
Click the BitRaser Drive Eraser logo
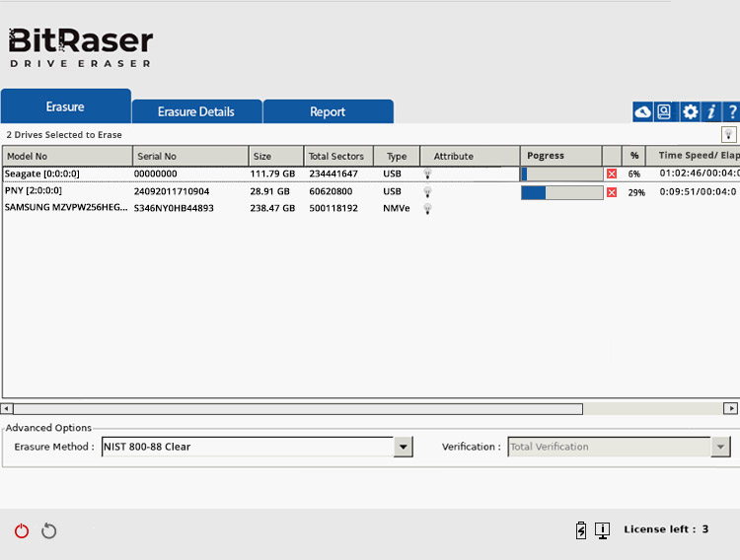click(81, 47)
